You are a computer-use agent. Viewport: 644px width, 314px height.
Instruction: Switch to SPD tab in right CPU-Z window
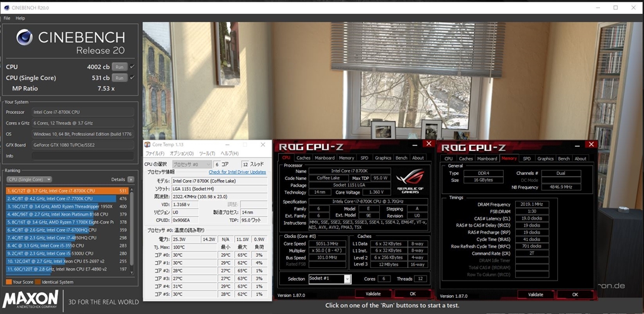click(x=526, y=159)
